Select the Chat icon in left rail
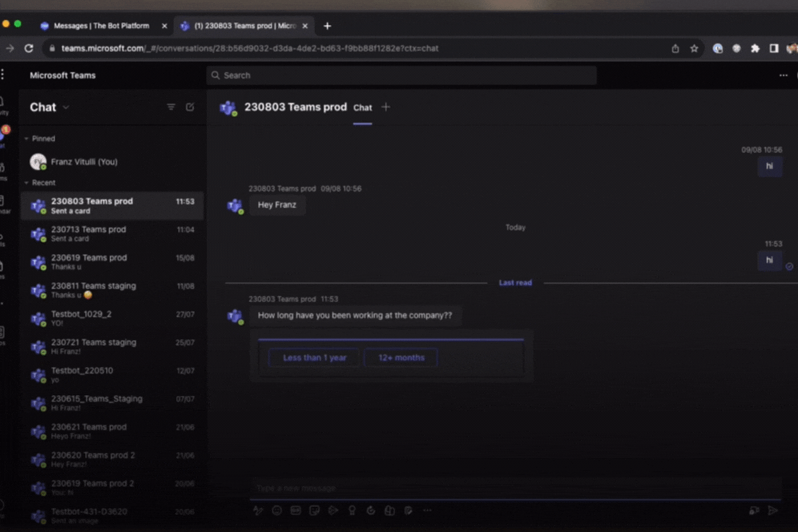This screenshot has width=798, height=532. tap(3, 136)
